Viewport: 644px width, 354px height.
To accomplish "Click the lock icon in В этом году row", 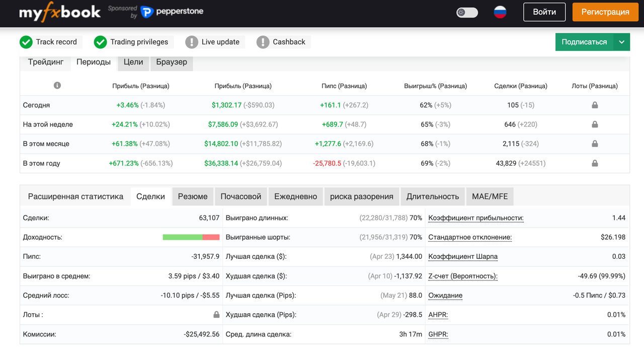I will pyautogui.click(x=595, y=163).
